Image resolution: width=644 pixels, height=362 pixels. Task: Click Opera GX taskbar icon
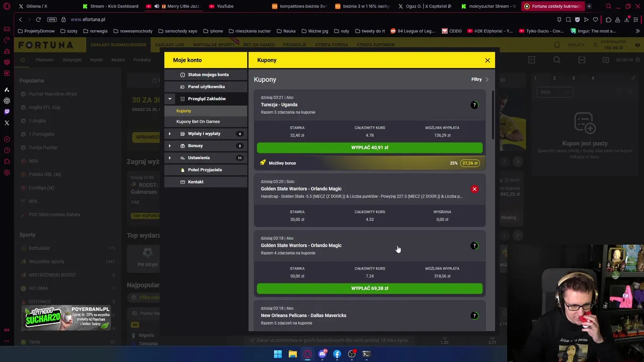(x=307, y=354)
